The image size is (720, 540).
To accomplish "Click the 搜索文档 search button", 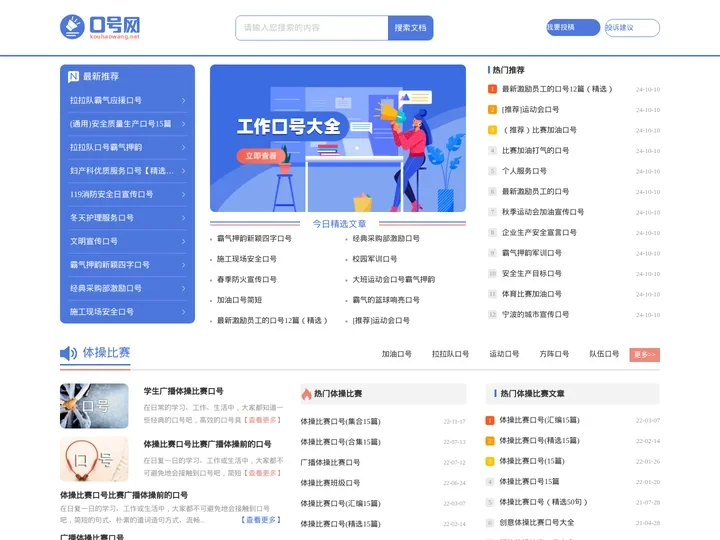I will [x=410, y=28].
